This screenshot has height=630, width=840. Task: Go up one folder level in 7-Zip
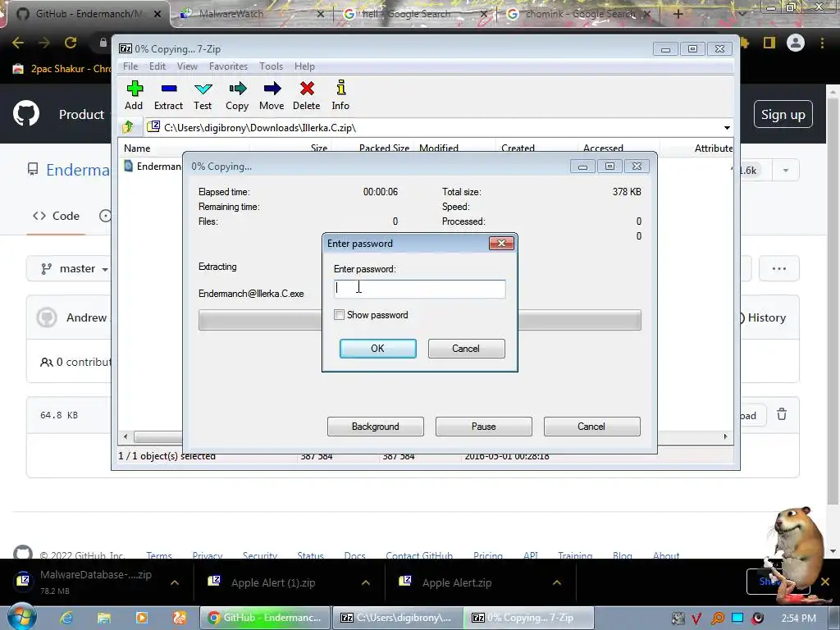point(128,127)
